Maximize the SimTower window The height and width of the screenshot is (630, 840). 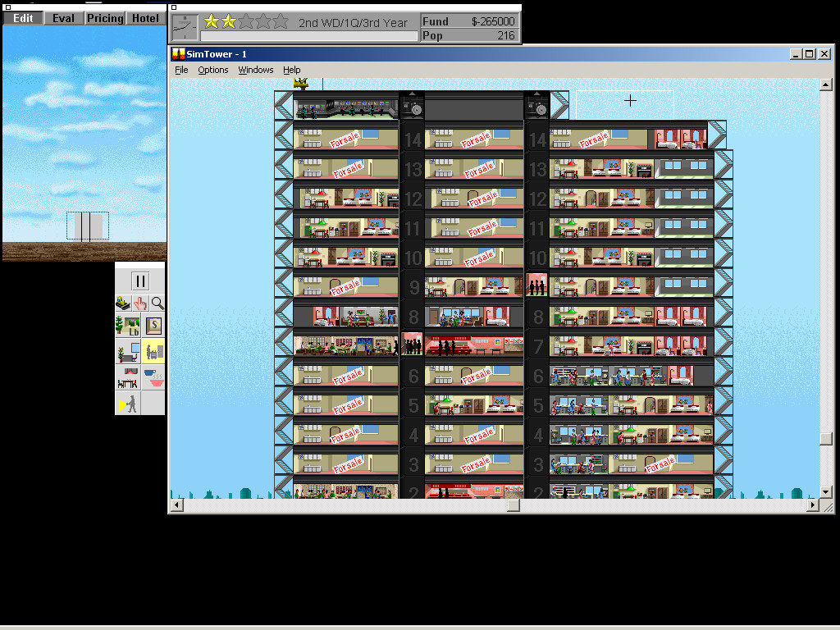(x=810, y=54)
